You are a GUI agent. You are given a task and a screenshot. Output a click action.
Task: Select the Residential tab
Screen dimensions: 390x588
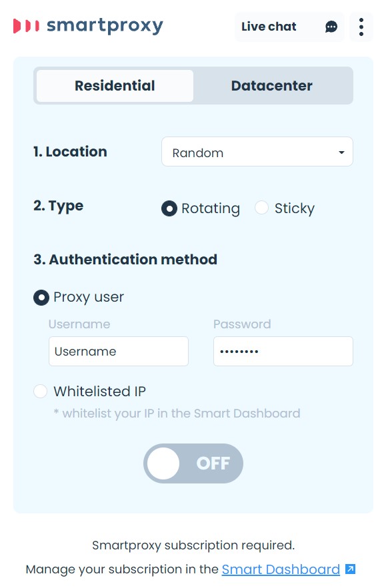[114, 85]
